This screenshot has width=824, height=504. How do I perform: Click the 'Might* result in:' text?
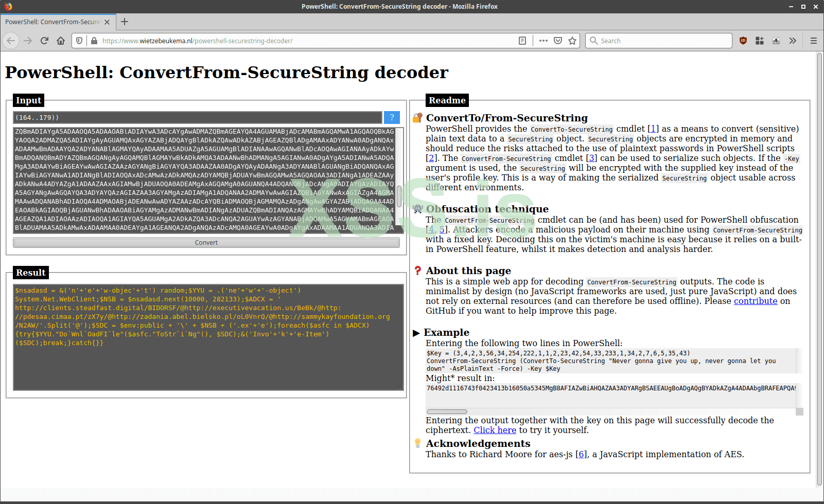(460, 378)
